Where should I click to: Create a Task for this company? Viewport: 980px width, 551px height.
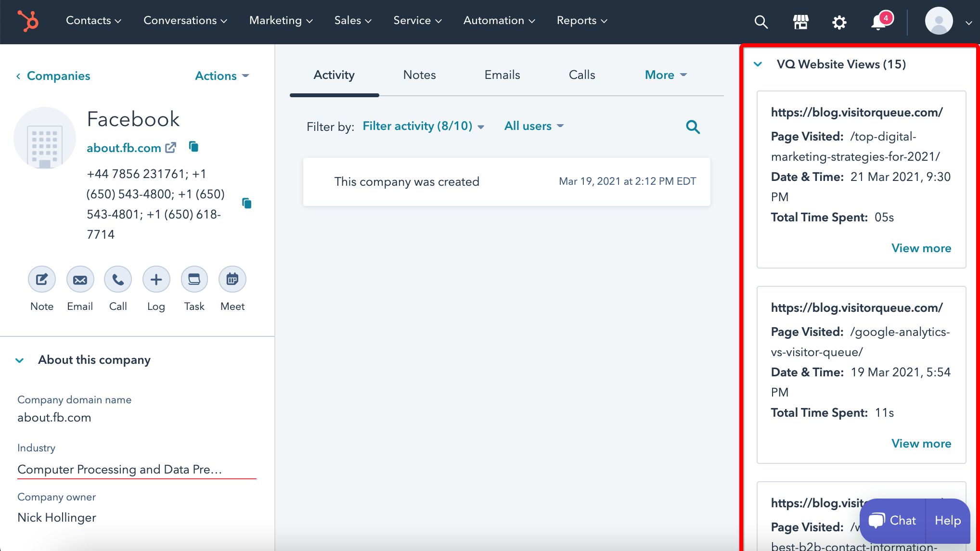click(194, 279)
